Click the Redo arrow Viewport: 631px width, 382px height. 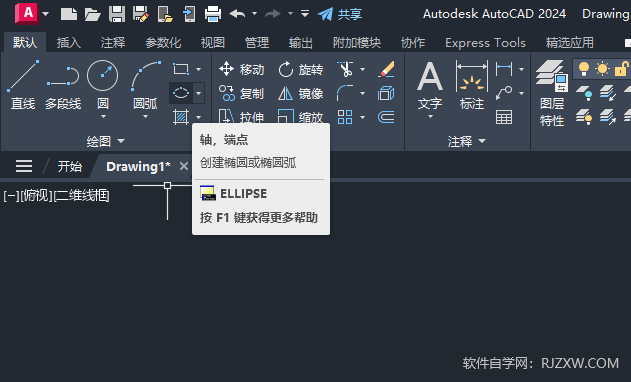(x=273, y=14)
